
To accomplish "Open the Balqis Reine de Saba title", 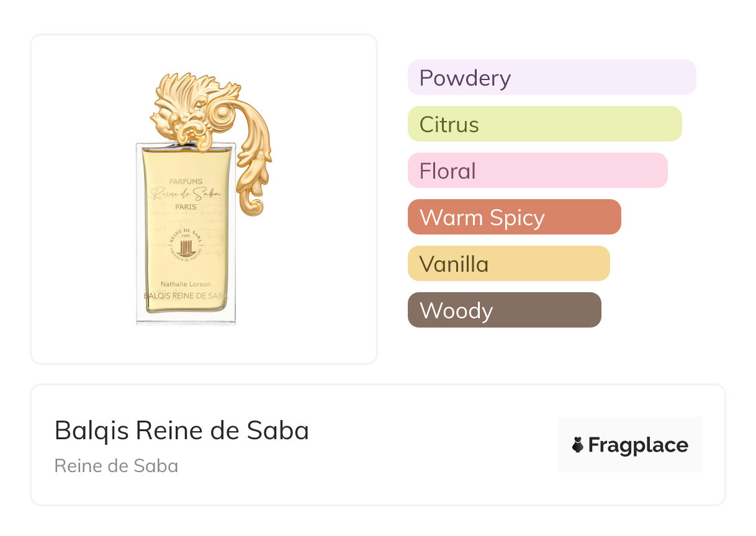I will pyautogui.click(x=181, y=431).
